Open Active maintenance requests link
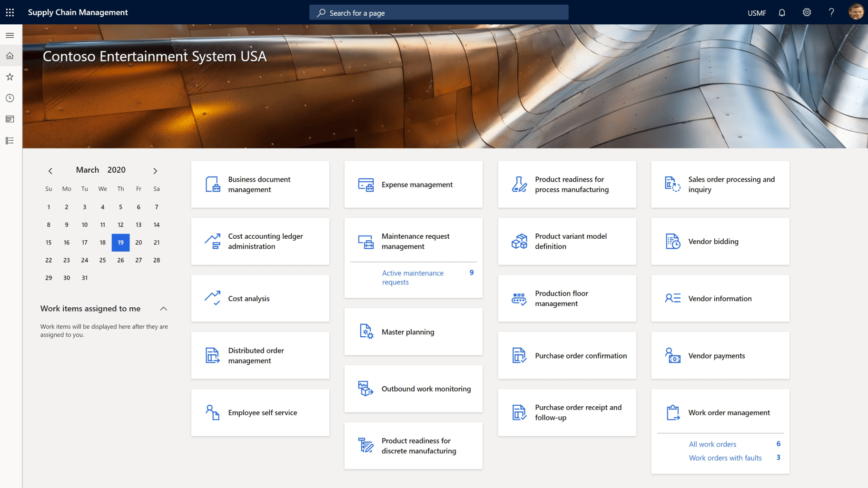The height and width of the screenshot is (488, 868). [413, 277]
